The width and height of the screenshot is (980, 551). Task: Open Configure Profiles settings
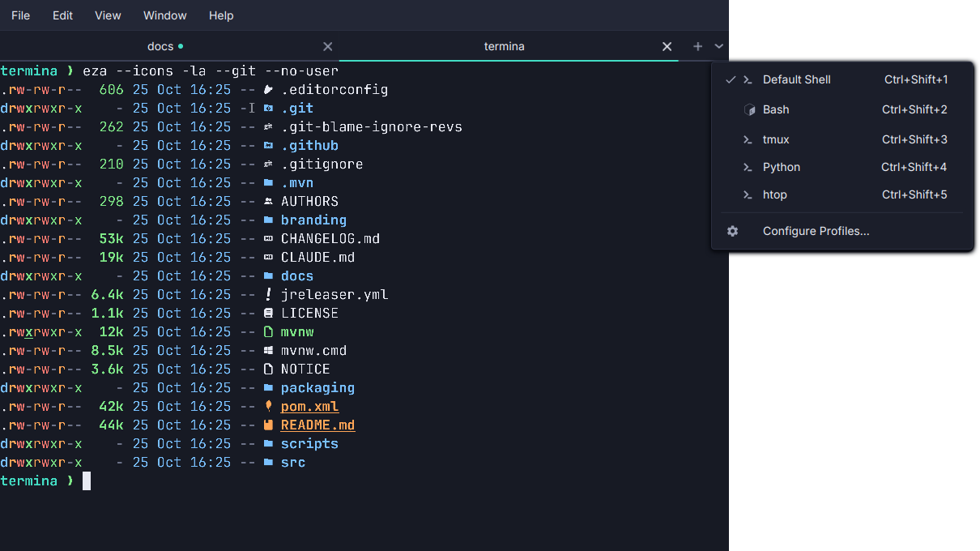842,231
